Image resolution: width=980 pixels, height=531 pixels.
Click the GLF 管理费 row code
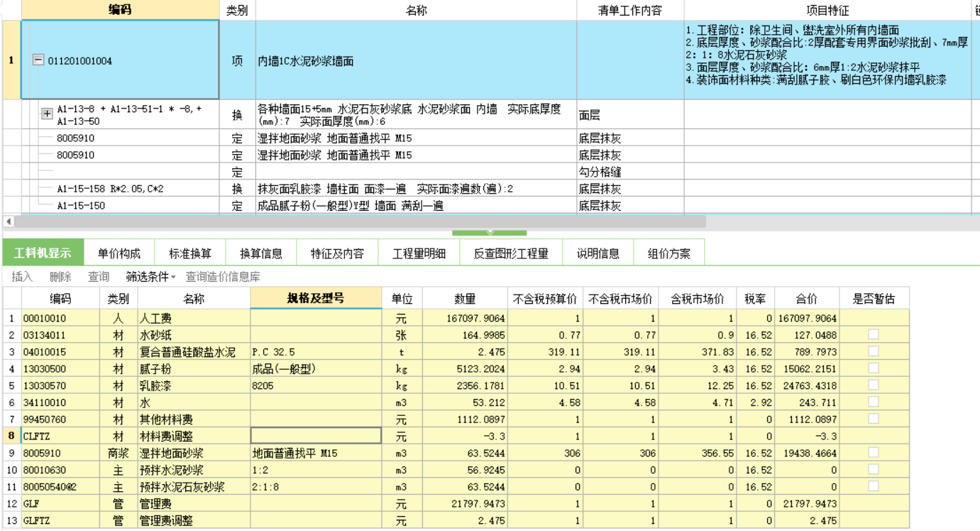(x=60, y=504)
